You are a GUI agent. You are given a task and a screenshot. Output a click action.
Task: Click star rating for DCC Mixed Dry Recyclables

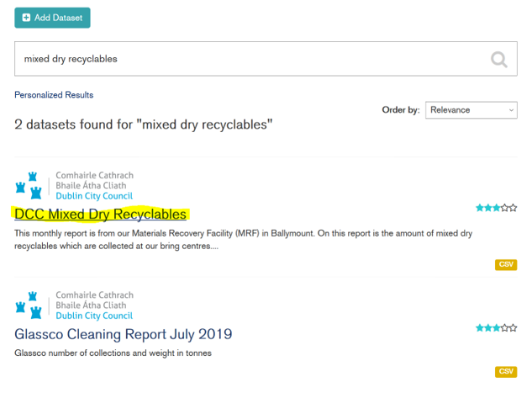click(x=496, y=208)
